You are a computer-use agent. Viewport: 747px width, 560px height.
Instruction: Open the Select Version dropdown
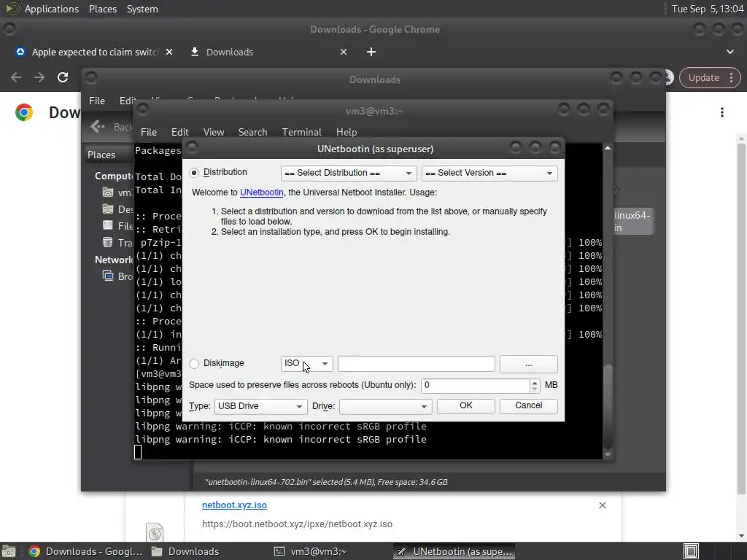pos(489,174)
